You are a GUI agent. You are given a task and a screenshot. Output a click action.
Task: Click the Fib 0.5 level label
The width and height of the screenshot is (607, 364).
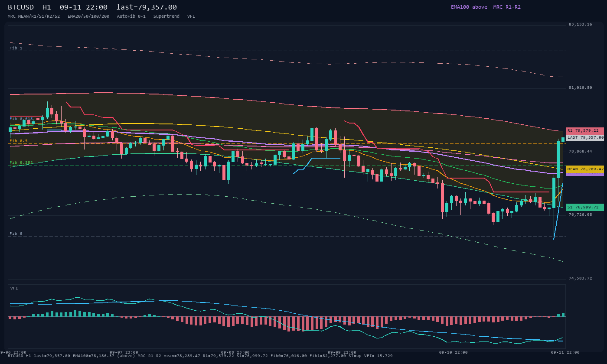[18, 141]
